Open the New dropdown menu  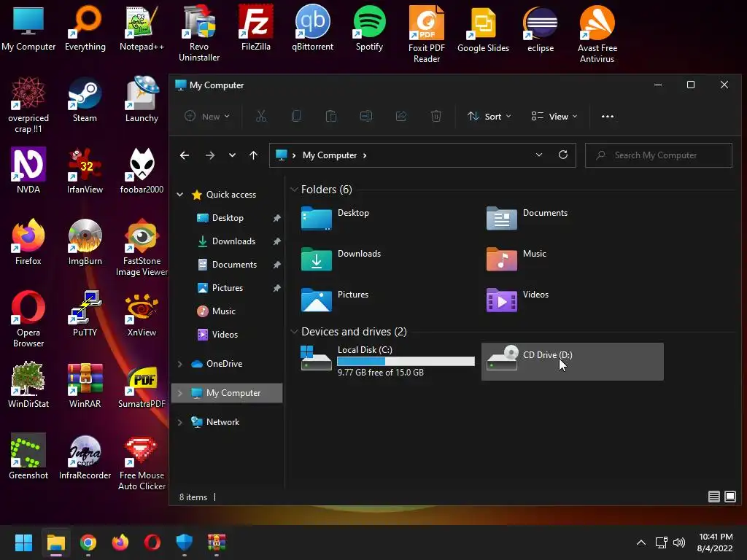point(206,116)
